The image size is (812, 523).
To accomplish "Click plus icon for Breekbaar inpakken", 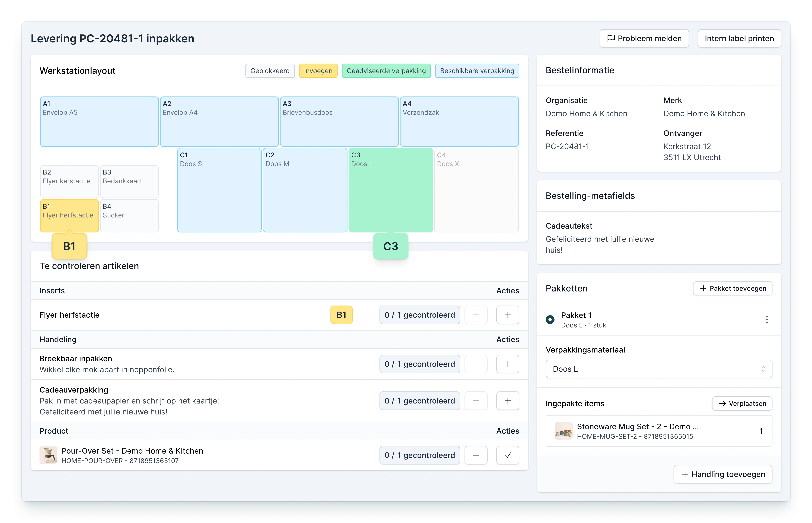I will [507, 364].
